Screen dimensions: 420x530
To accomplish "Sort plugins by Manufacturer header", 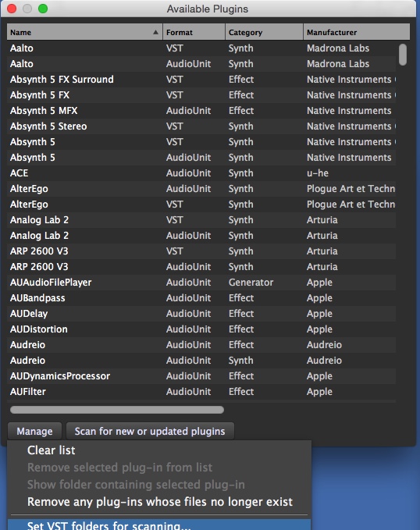I will pyautogui.click(x=357, y=32).
